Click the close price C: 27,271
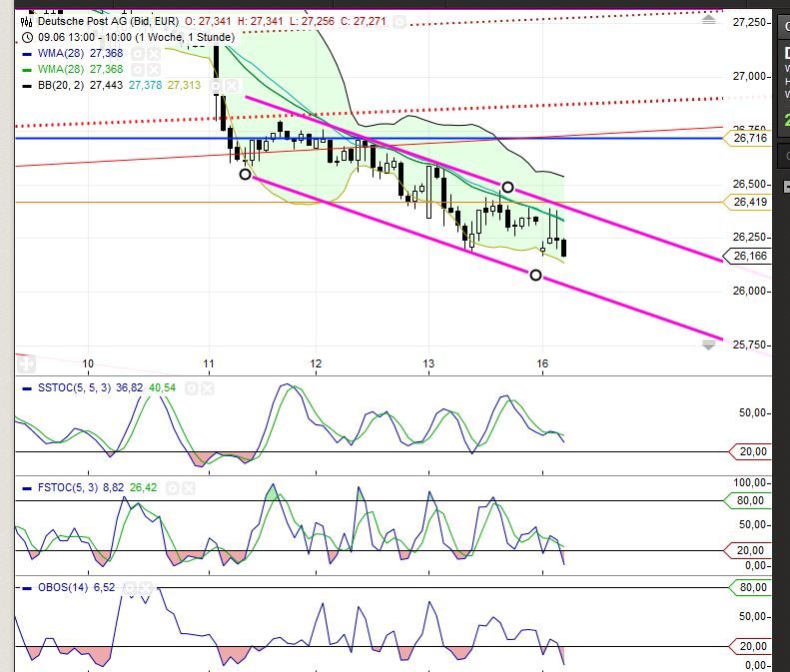This screenshot has height=672, width=790. (364, 21)
